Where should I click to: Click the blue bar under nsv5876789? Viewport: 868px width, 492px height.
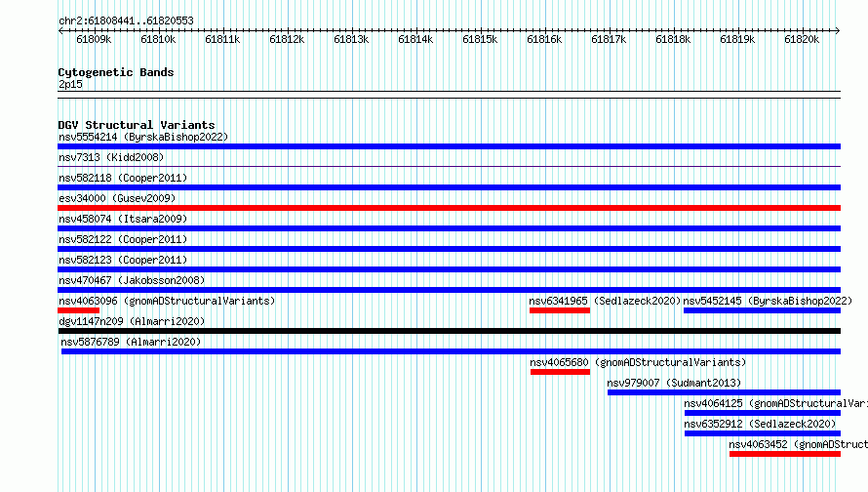(451, 351)
